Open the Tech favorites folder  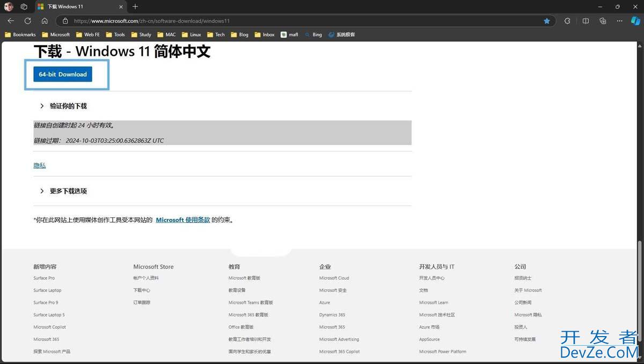[216, 34]
